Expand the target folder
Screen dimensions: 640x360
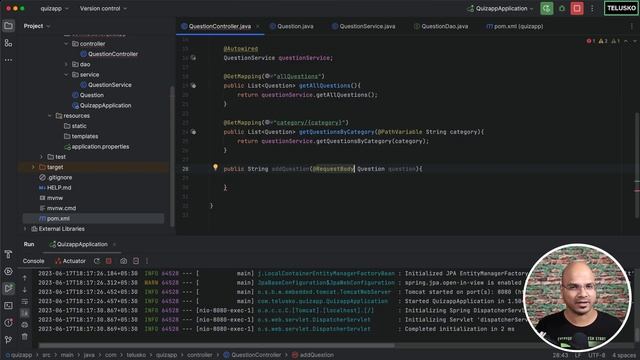(x=33, y=167)
